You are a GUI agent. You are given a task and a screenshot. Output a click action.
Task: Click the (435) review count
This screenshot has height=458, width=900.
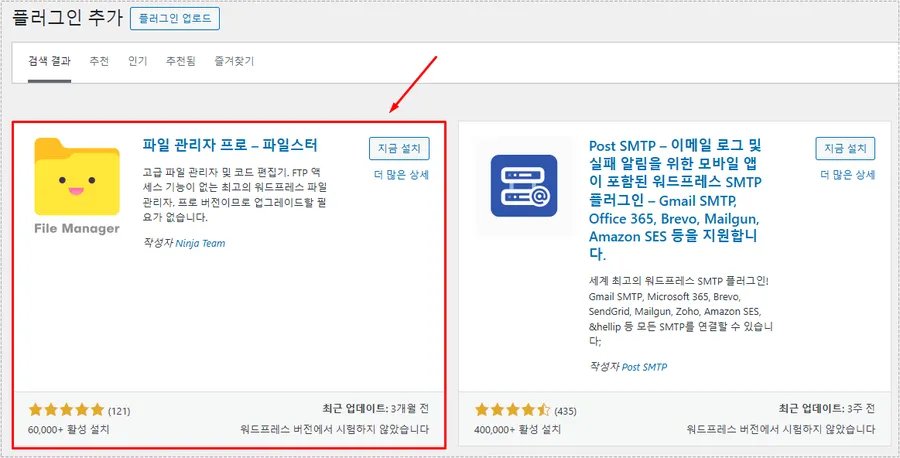click(x=565, y=411)
